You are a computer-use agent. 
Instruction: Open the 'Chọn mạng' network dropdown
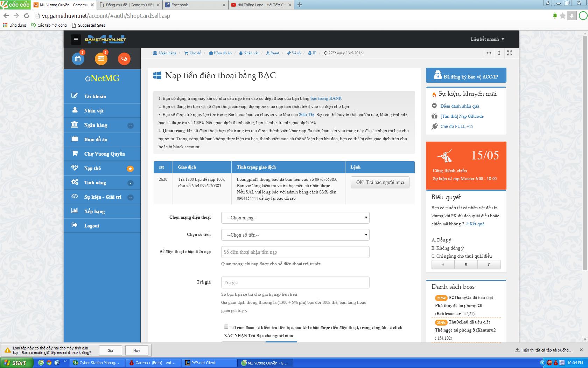(x=295, y=218)
